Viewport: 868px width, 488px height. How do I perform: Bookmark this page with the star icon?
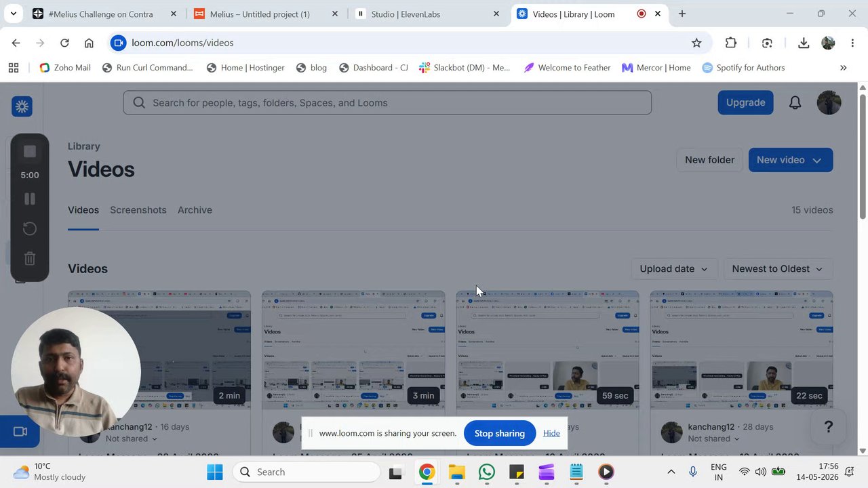[x=696, y=43]
